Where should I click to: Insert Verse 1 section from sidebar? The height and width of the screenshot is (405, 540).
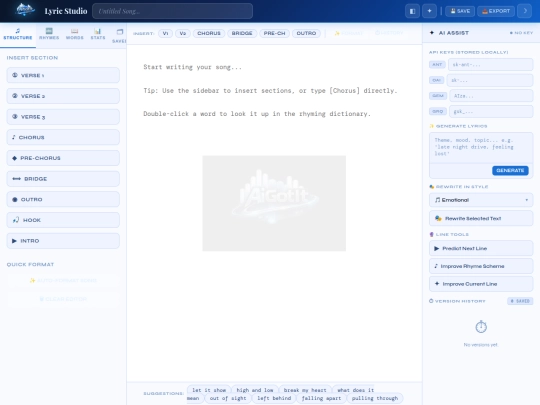coord(63,75)
